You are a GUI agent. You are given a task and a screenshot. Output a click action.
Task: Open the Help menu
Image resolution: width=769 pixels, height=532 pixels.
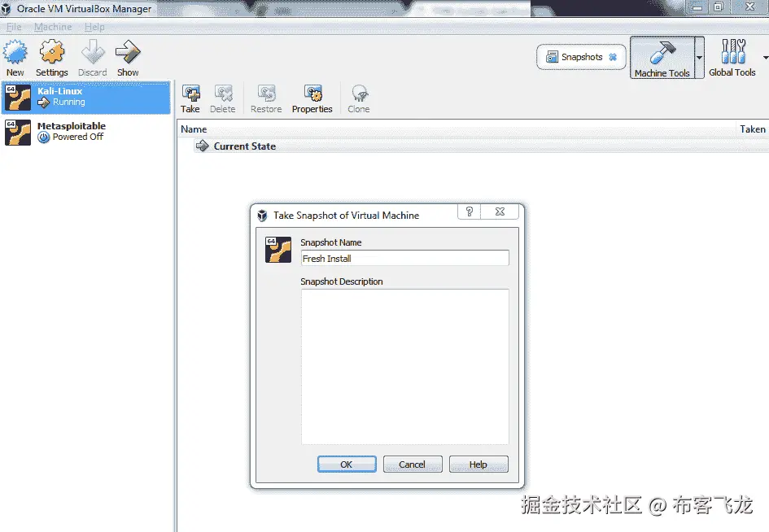[x=94, y=27]
